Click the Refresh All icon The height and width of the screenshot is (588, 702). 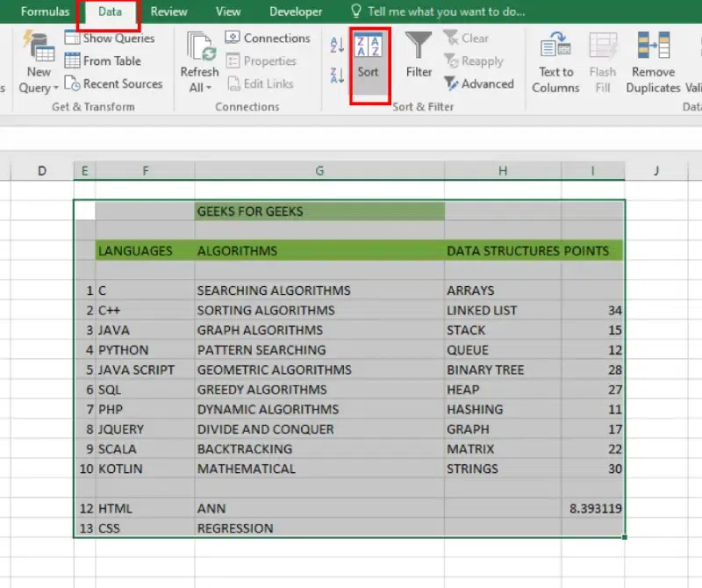click(x=200, y=47)
